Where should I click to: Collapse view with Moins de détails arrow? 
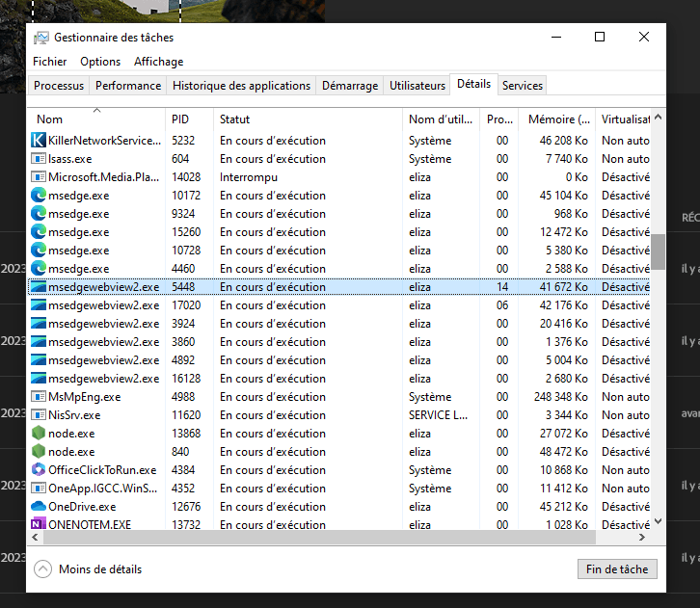[x=42, y=568]
